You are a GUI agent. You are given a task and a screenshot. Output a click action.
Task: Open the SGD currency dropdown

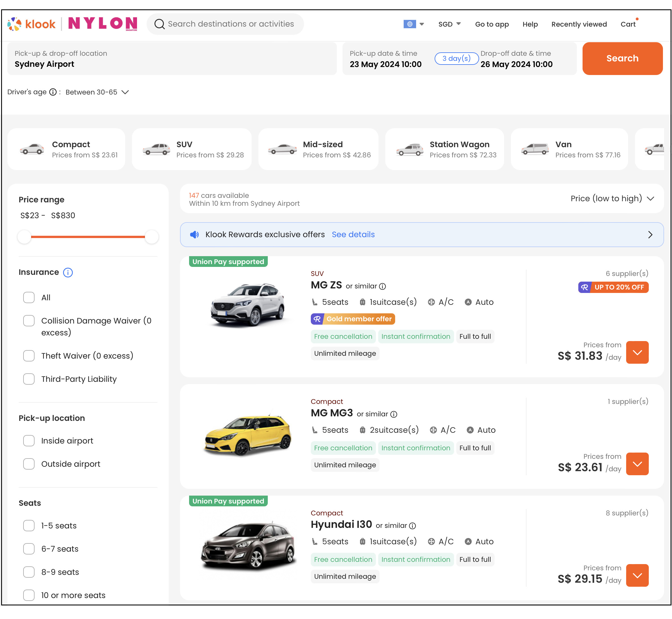(x=450, y=24)
